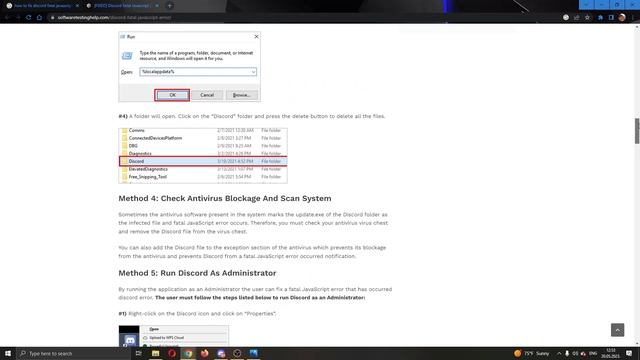Click the microphone icon in system tray
The height and width of the screenshot is (360, 640).
click(x=567, y=353)
